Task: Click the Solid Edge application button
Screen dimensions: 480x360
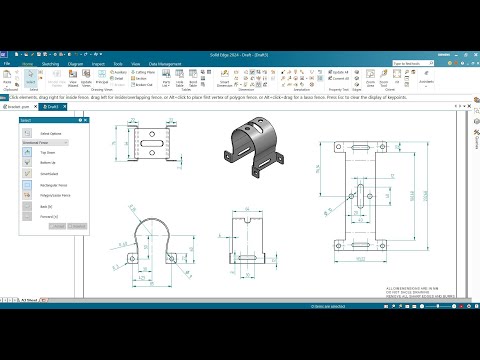Action: tap(3, 55)
